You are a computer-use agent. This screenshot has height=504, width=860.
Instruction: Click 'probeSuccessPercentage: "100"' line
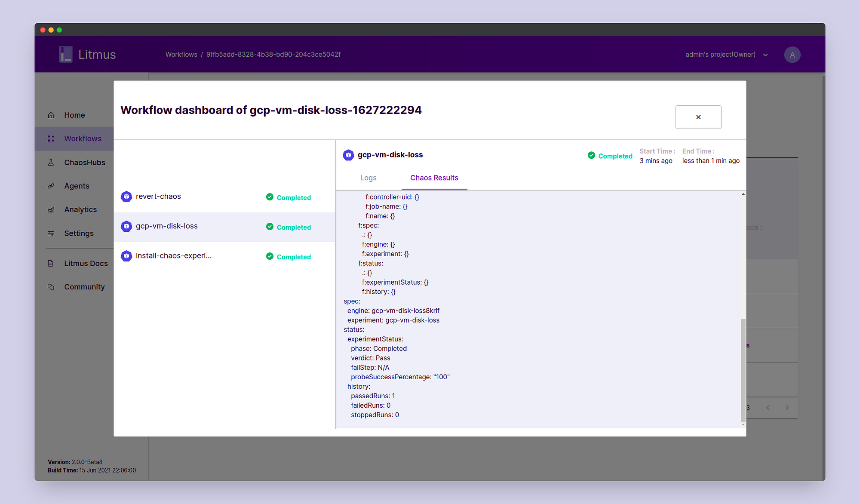pyautogui.click(x=400, y=377)
